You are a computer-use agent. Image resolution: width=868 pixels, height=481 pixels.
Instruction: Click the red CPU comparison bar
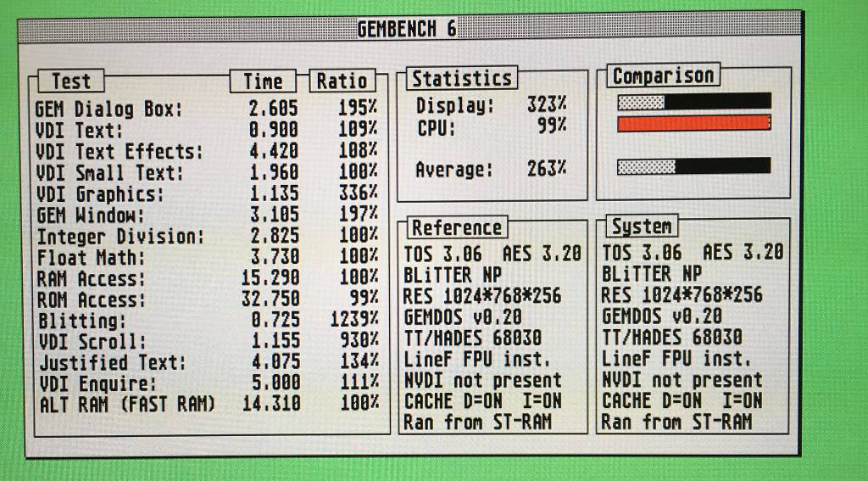pyautogui.click(x=694, y=123)
